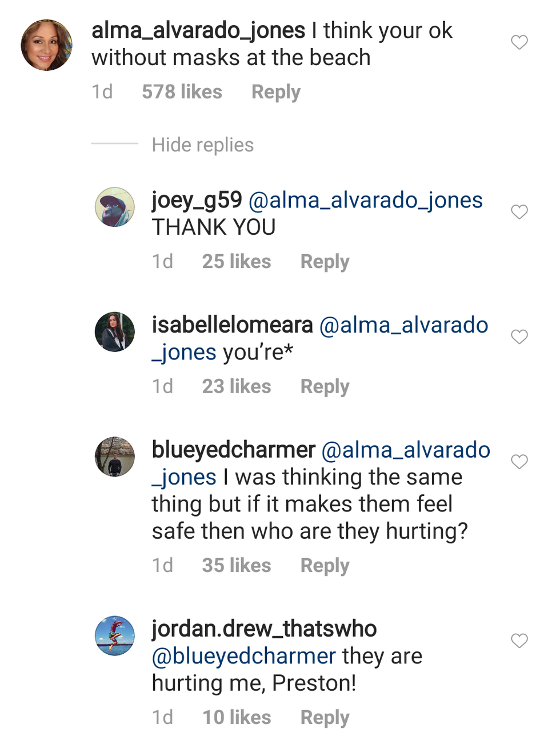View isabellelomeara's profile photo

115,332
